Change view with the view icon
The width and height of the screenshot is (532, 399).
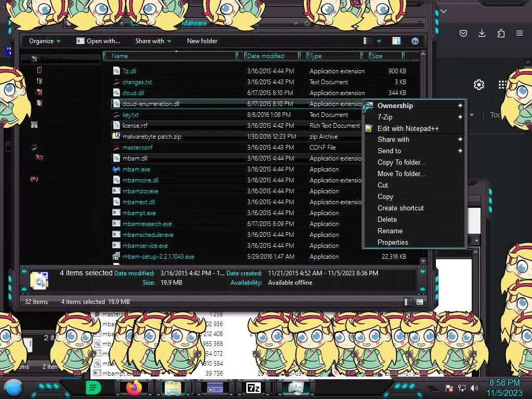tap(367, 41)
